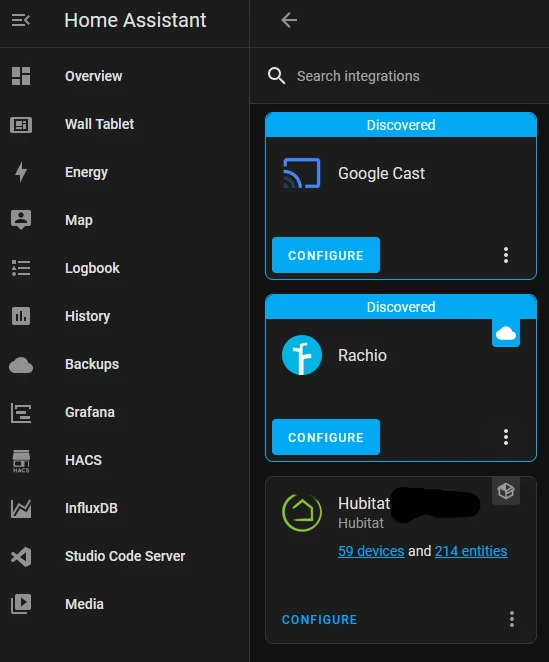Open Rachio three-dot menu
Image resolution: width=549 pixels, height=662 pixels.
506,437
